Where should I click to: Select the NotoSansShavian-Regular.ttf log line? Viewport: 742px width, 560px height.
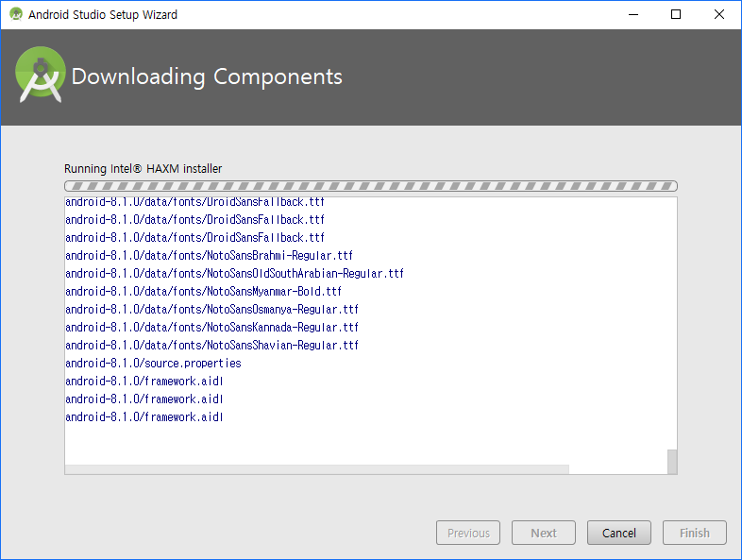click(x=212, y=346)
